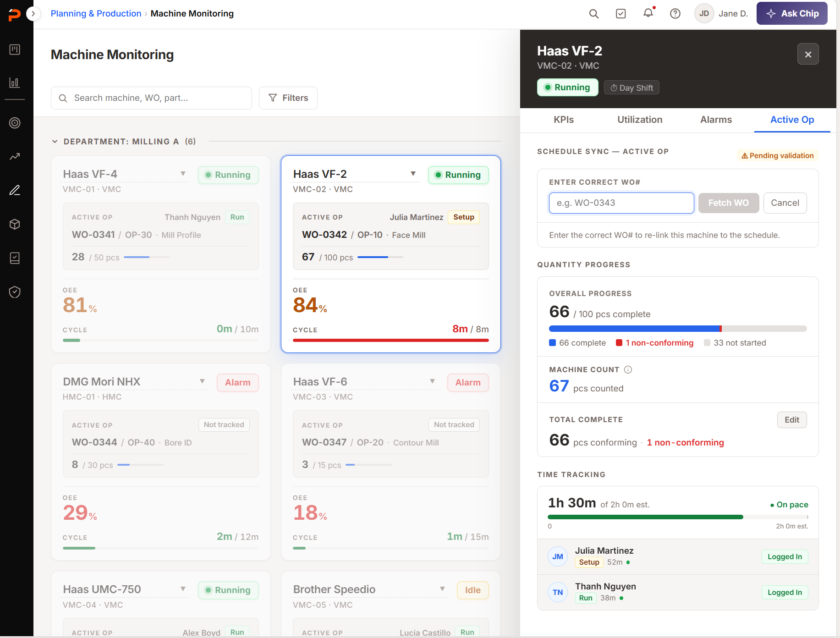The image size is (840, 638).
Task: Click the Not tracked tag on Haas VF-6
Action: pyautogui.click(x=454, y=425)
